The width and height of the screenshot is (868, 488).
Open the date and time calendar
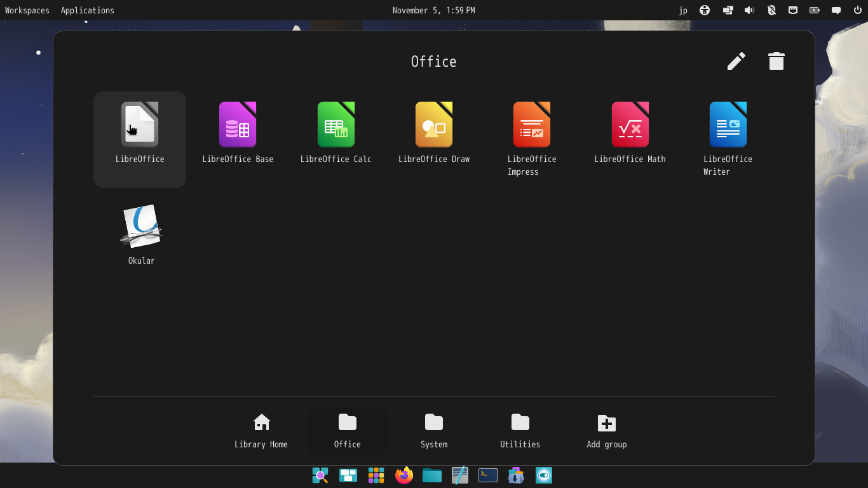[434, 10]
